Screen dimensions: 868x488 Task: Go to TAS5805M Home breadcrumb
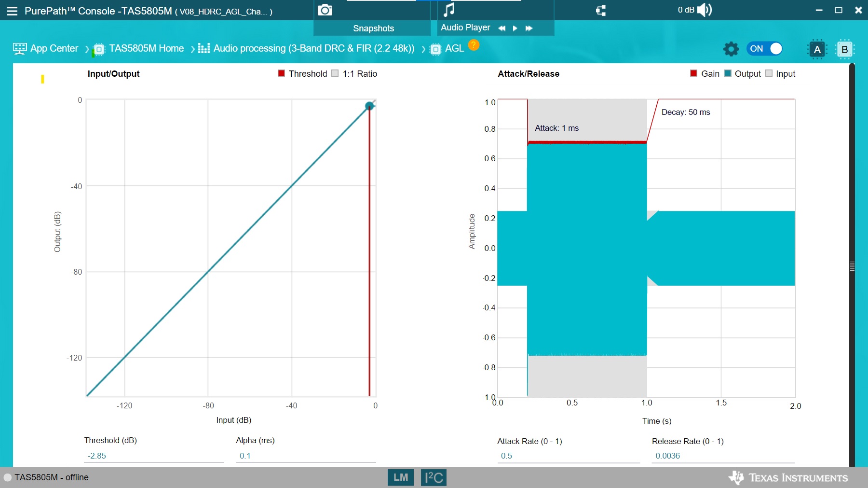(147, 48)
